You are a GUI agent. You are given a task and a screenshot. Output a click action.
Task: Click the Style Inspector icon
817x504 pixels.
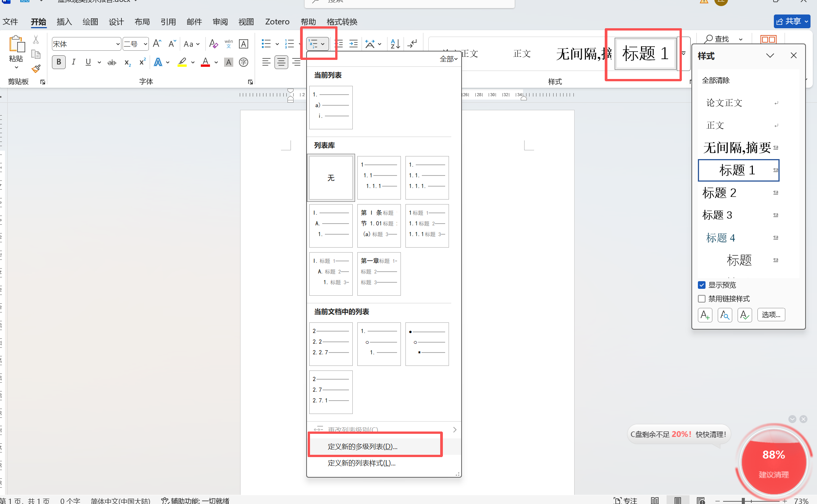725,315
